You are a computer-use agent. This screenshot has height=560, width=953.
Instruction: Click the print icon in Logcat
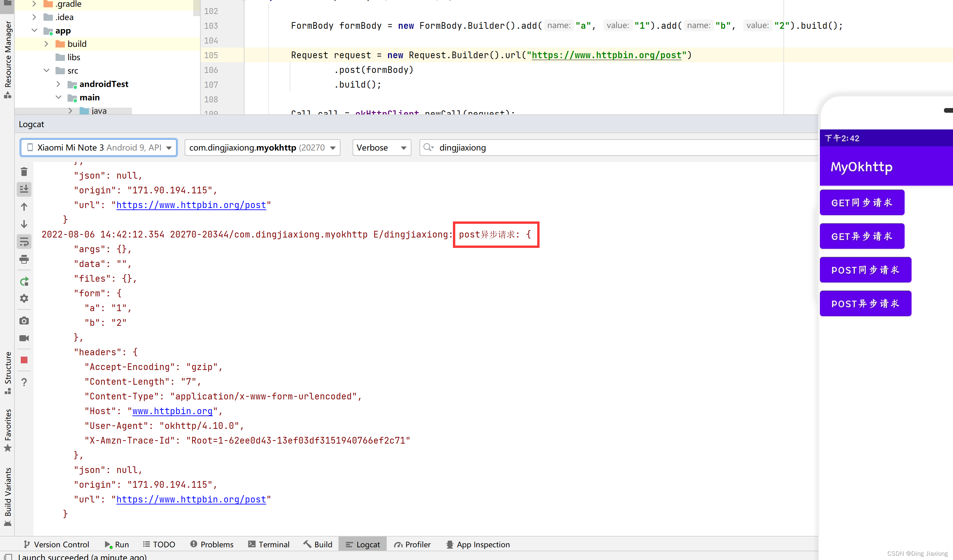24,259
